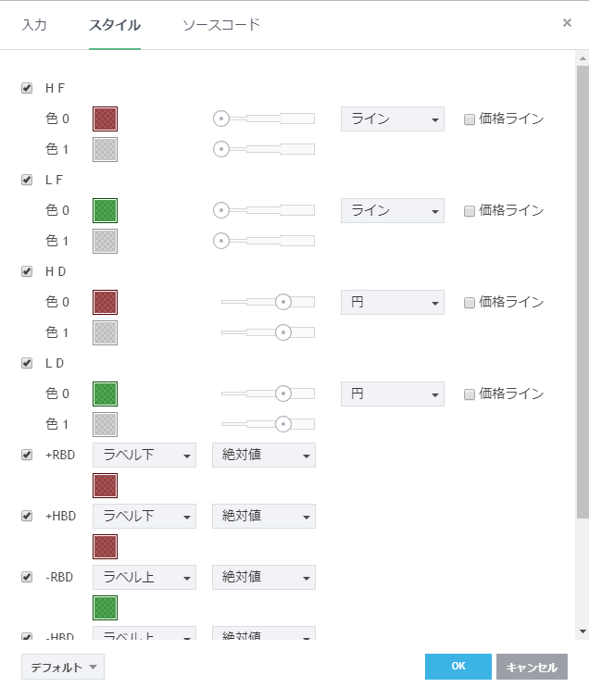Open the H D 円 style dropdown
This screenshot has height=700, width=589.
click(392, 302)
